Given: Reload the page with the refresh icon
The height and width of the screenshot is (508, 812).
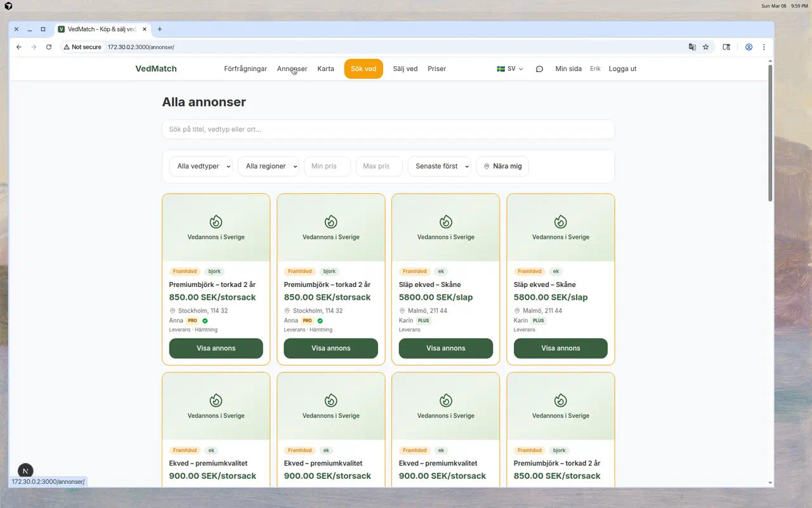Looking at the screenshot, I should click(49, 47).
